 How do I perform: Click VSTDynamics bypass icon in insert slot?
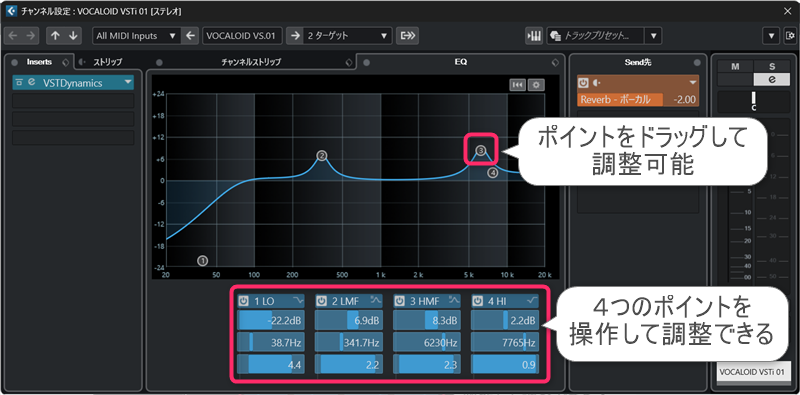click(x=19, y=82)
